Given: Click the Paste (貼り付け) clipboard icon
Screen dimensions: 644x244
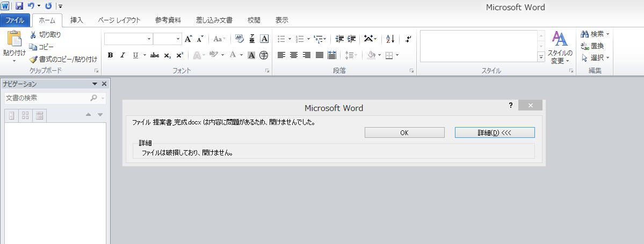Looking at the screenshot, I should click(15, 39).
